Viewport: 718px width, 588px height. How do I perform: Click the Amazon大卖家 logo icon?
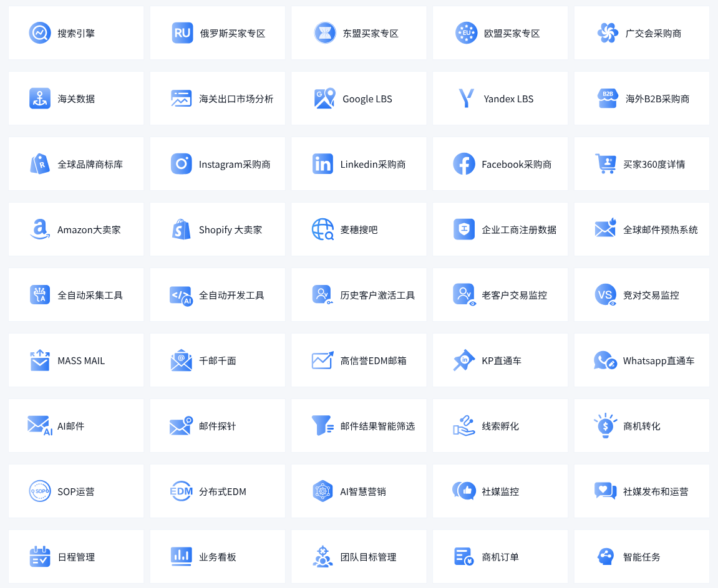(40, 229)
